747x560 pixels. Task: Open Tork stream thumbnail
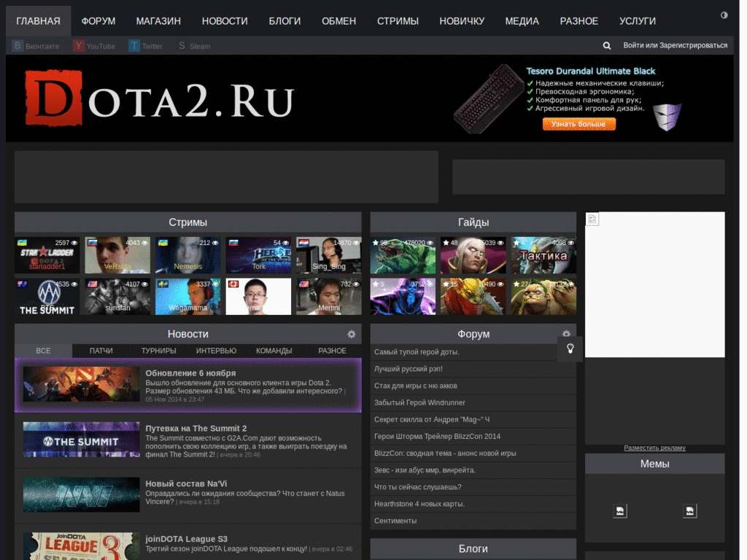pyautogui.click(x=258, y=255)
